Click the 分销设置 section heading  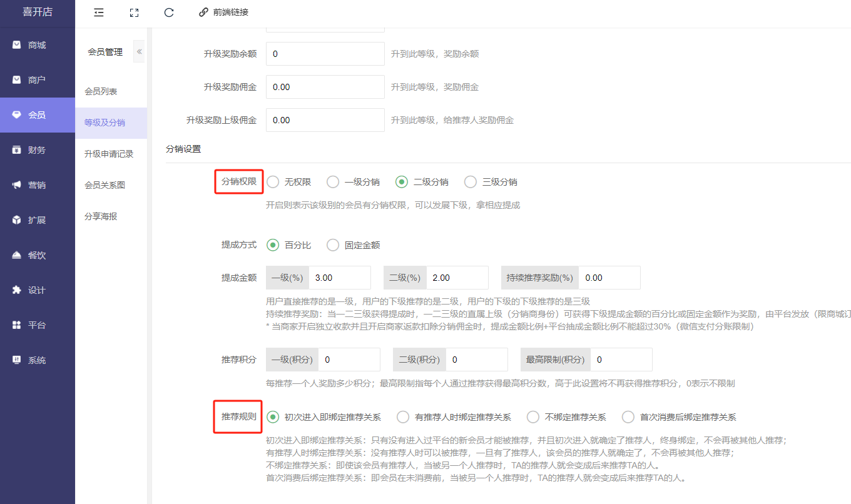tap(183, 149)
